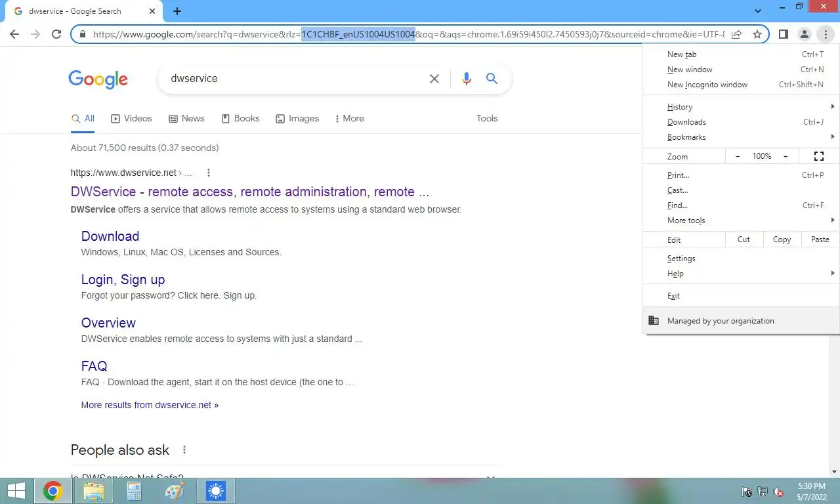Click the browser back arrow
This screenshot has width=840, height=504.
(x=14, y=34)
